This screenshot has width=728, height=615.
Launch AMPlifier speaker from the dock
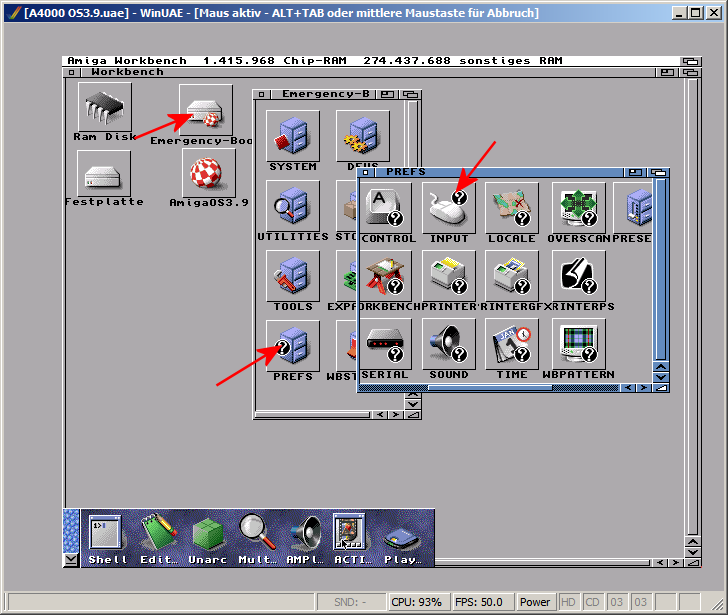305,538
